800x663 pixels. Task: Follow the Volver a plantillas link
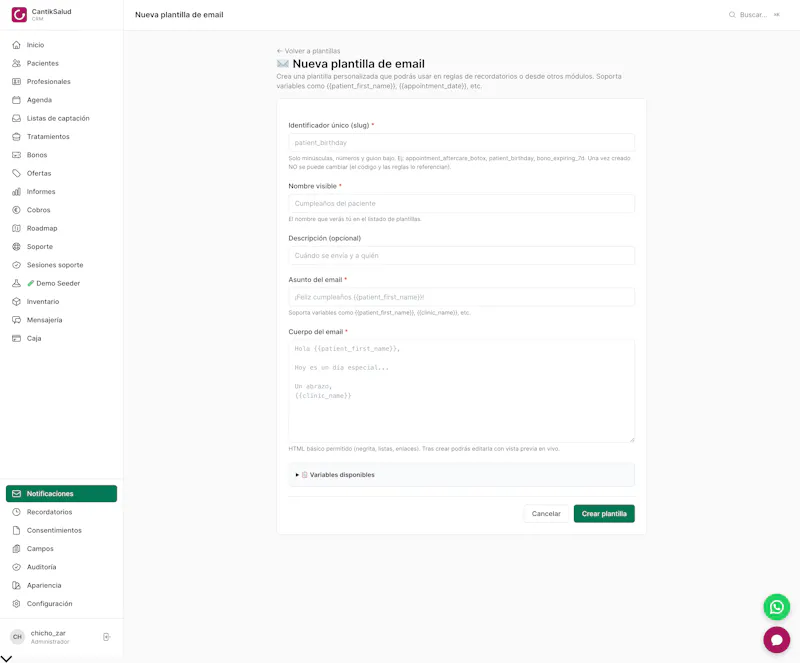tap(308, 51)
